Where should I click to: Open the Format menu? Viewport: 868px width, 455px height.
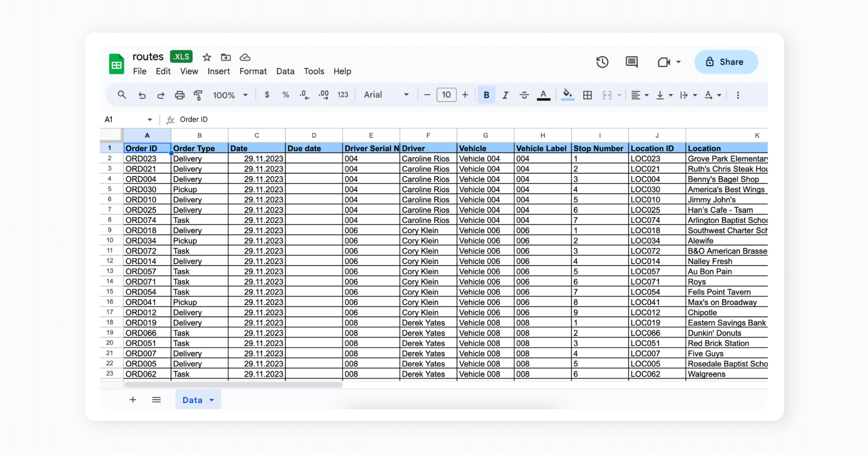pyautogui.click(x=253, y=71)
